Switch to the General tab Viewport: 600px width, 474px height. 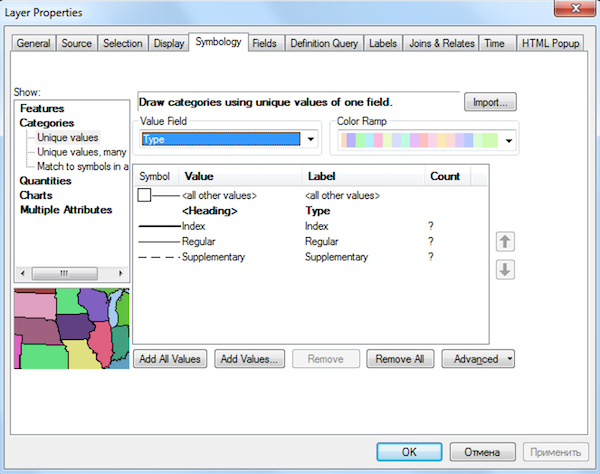tap(34, 43)
